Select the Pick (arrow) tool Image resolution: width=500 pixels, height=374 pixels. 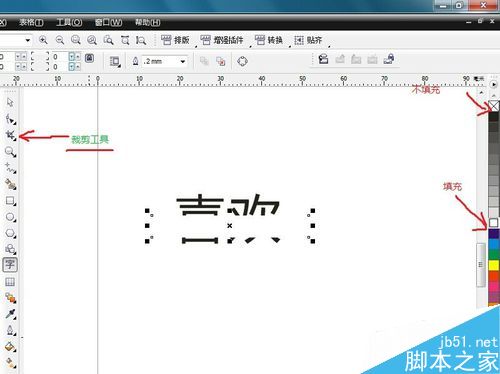(x=10, y=102)
